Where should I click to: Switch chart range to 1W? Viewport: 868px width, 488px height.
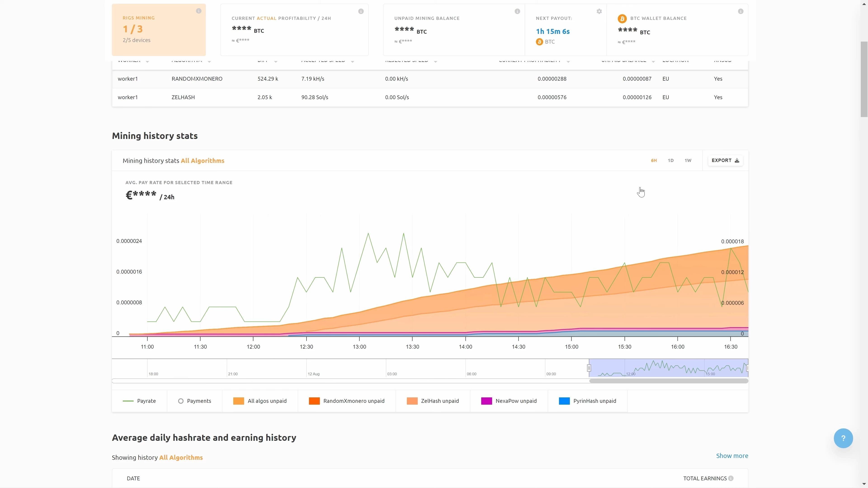[688, 160]
